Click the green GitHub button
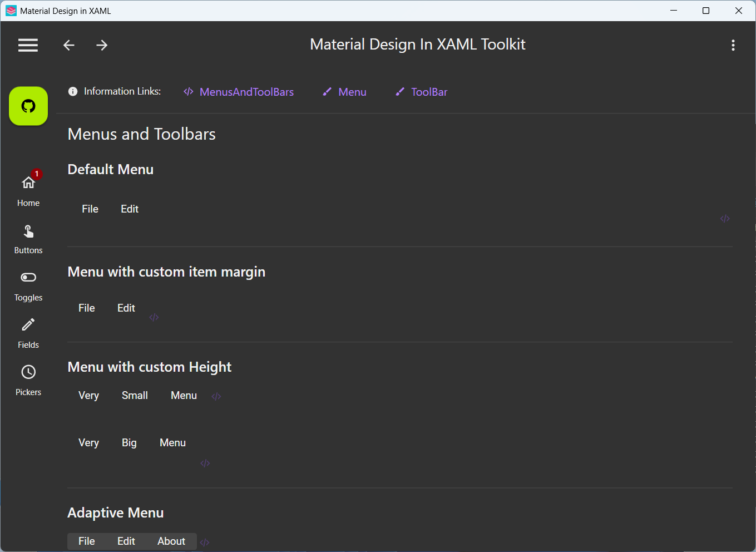Screen dimensions: 756x552 (x=28, y=106)
